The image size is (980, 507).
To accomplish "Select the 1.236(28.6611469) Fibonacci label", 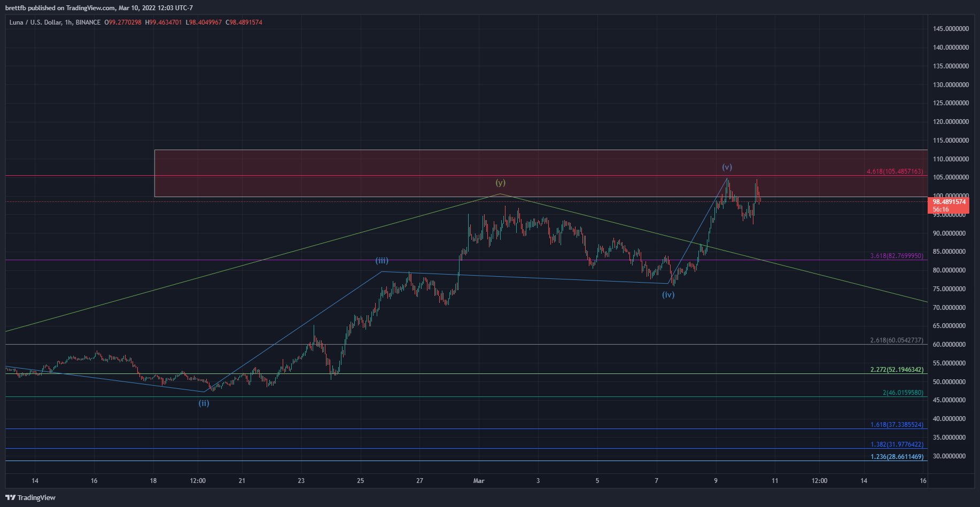I will [x=897, y=457].
